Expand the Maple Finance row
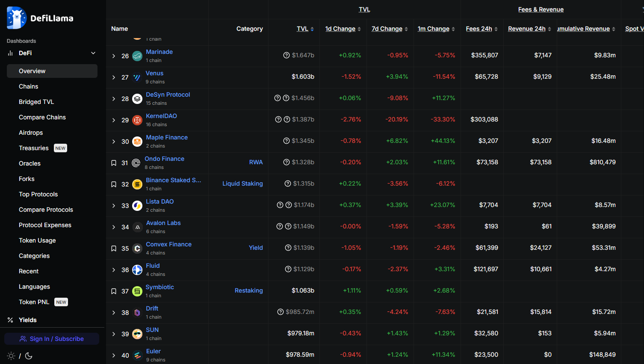 114,142
